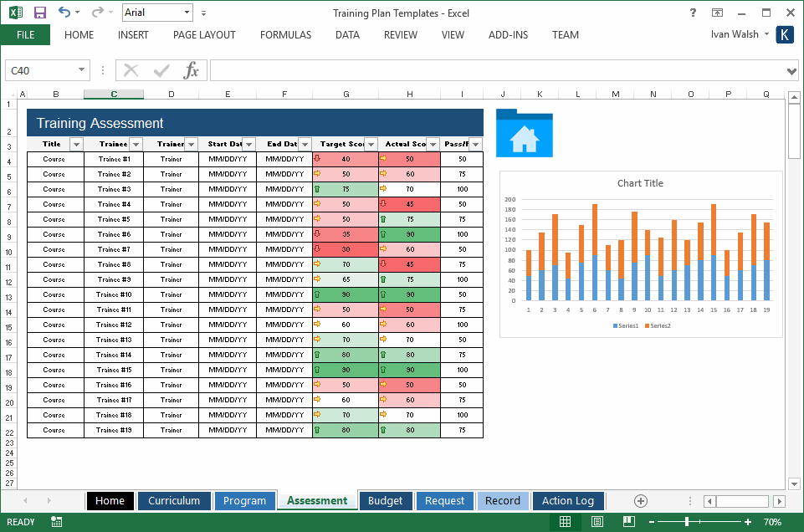Switch to Page Layout view using its status bar icon
The height and width of the screenshot is (532, 804).
[596, 521]
